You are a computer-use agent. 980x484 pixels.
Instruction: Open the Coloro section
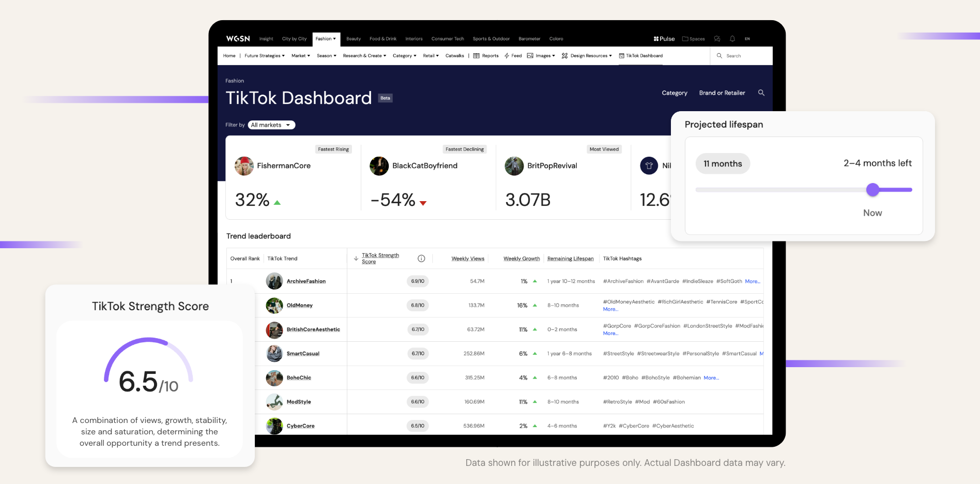click(x=556, y=39)
